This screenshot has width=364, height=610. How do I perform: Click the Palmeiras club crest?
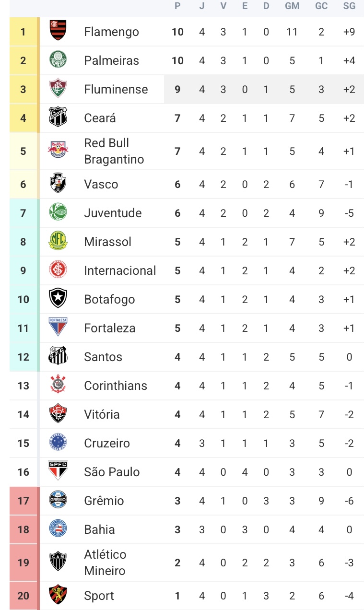click(x=58, y=60)
